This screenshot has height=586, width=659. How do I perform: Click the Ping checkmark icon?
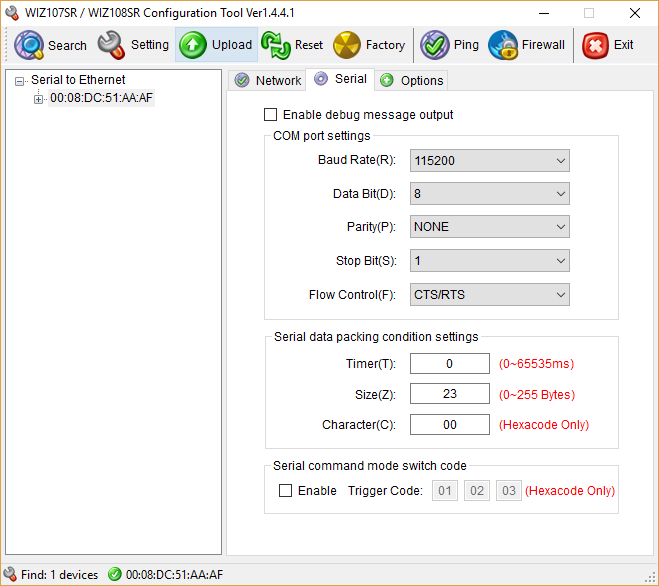click(x=435, y=45)
